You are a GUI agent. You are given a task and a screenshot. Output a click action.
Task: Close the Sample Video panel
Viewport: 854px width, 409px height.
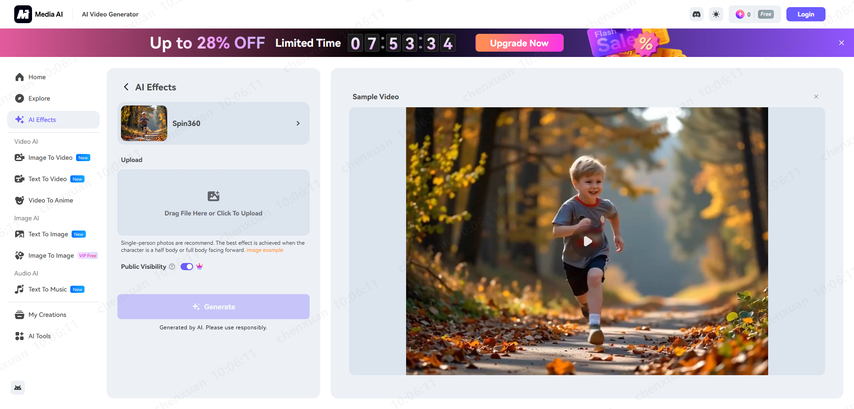coord(816,97)
